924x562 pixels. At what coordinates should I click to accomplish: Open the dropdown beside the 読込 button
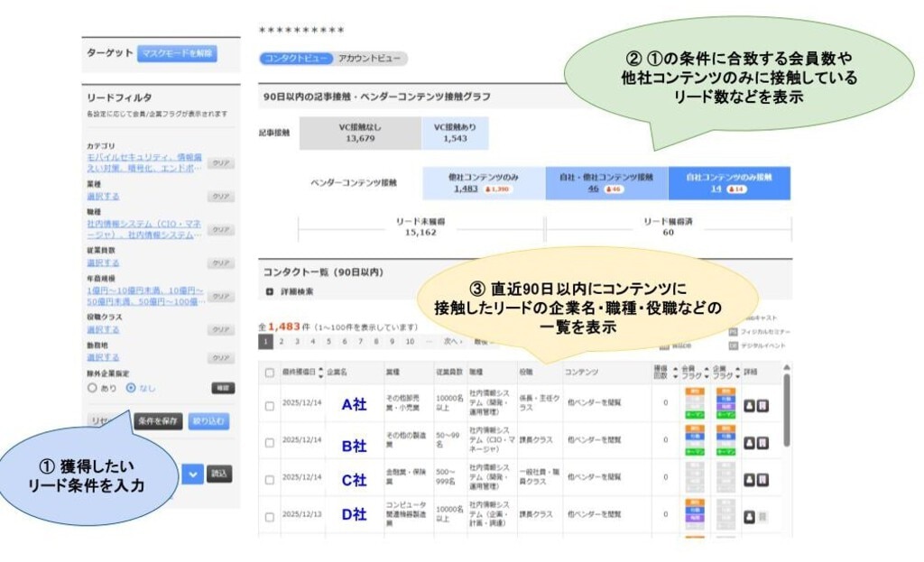(x=192, y=474)
